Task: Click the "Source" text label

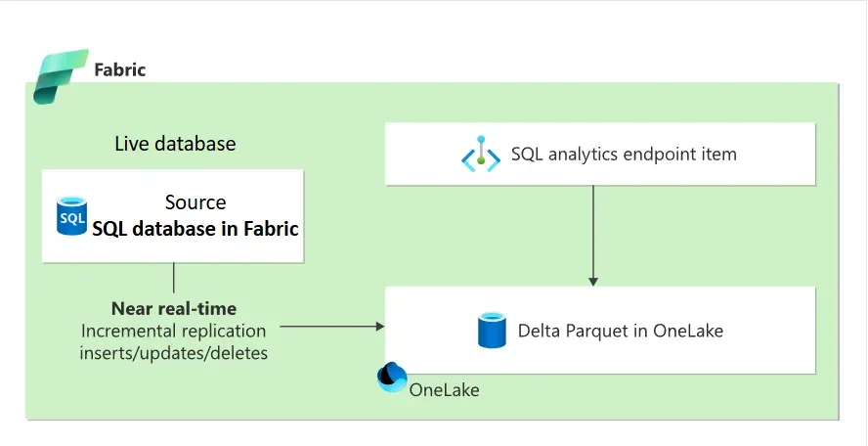Action: coord(195,202)
